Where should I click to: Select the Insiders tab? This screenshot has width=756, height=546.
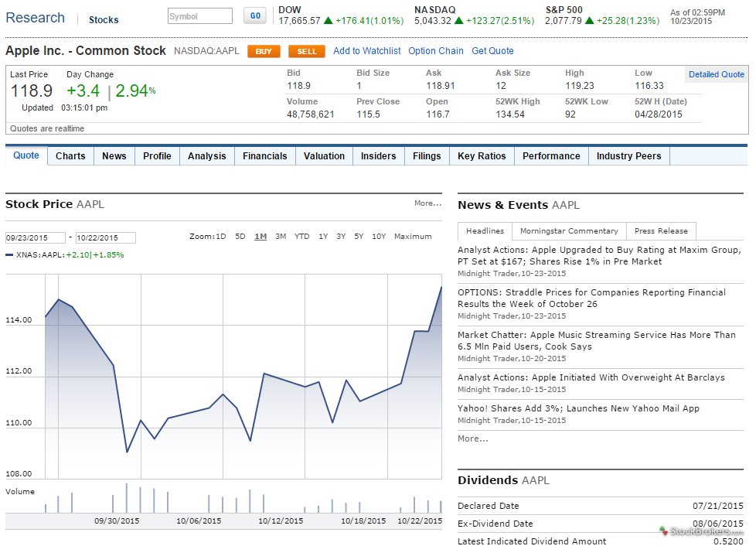(x=379, y=155)
